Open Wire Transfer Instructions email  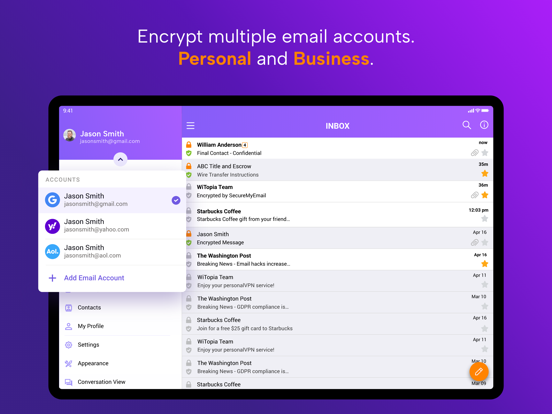[x=337, y=170]
